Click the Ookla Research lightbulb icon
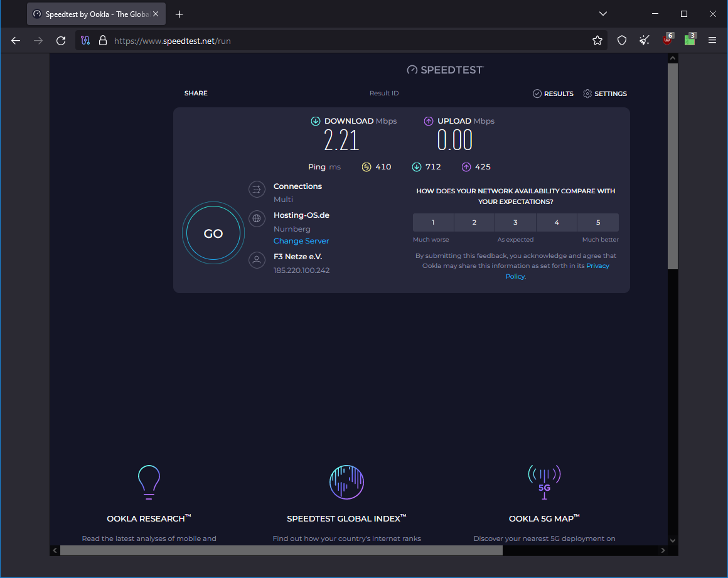This screenshot has height=578, width=728. (x=149, y=482)
